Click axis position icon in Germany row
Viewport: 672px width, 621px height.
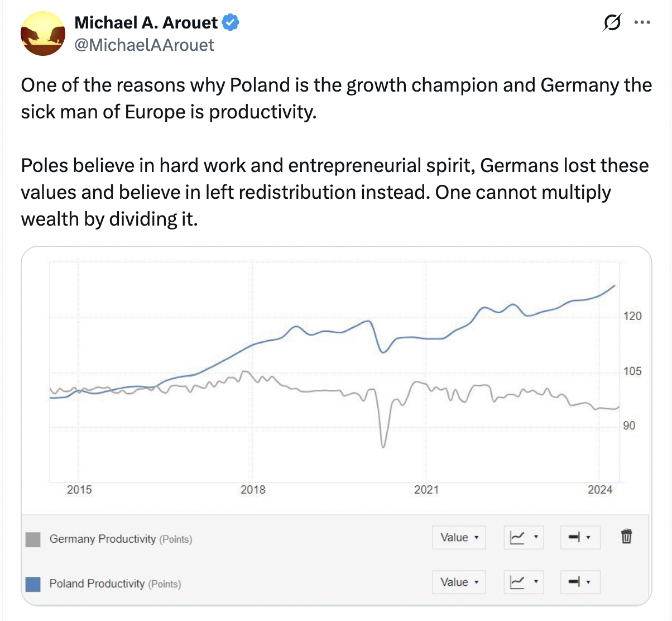574,537
